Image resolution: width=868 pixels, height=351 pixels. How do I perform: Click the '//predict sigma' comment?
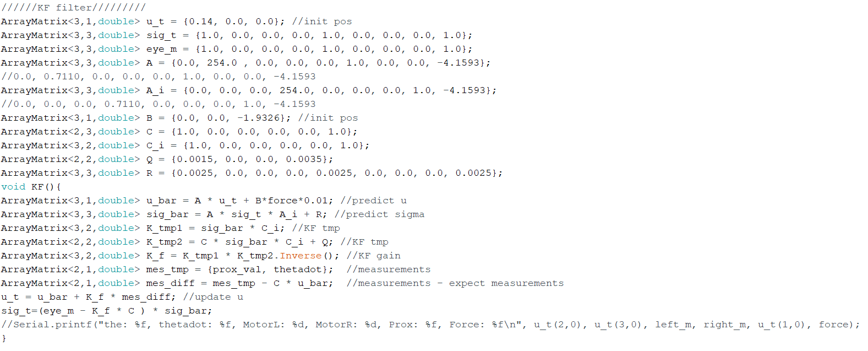(380, 214)
